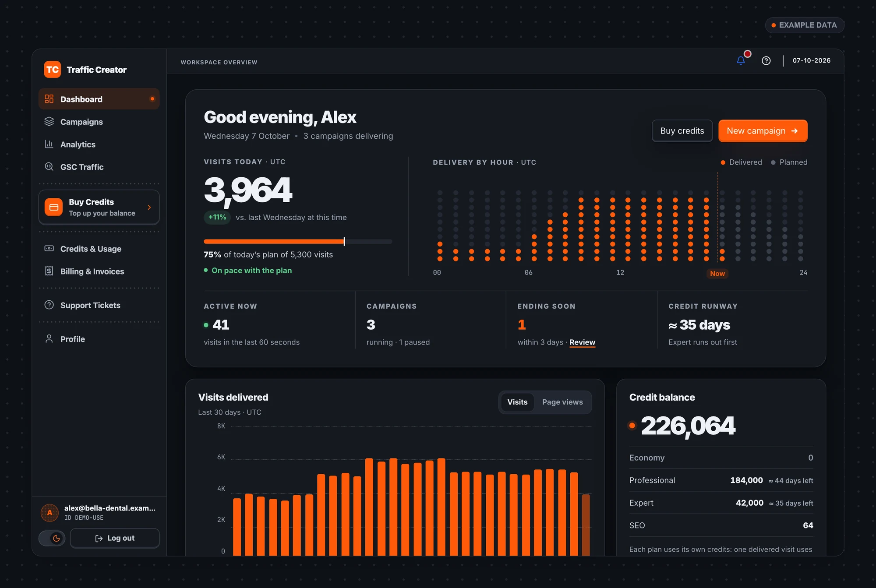876x588 pixels.
Task: Click the Expert 42,000 row
Action: pyautogui.click(x=721, y=503)
